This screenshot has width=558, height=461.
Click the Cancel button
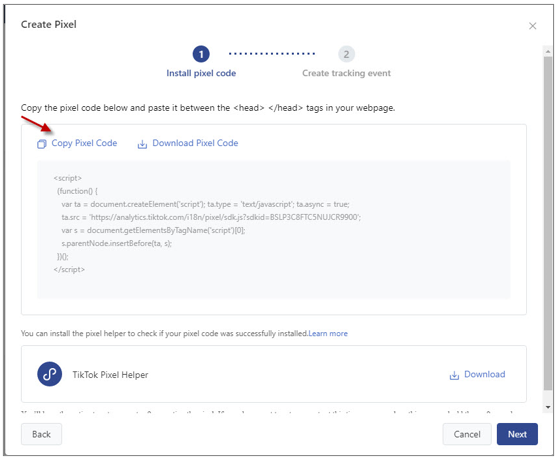[467, 434]
